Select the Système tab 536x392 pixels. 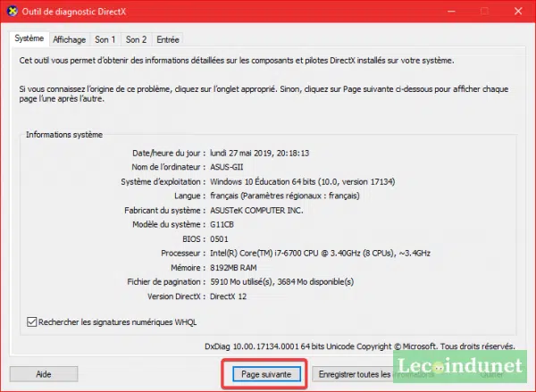[29, 38]
